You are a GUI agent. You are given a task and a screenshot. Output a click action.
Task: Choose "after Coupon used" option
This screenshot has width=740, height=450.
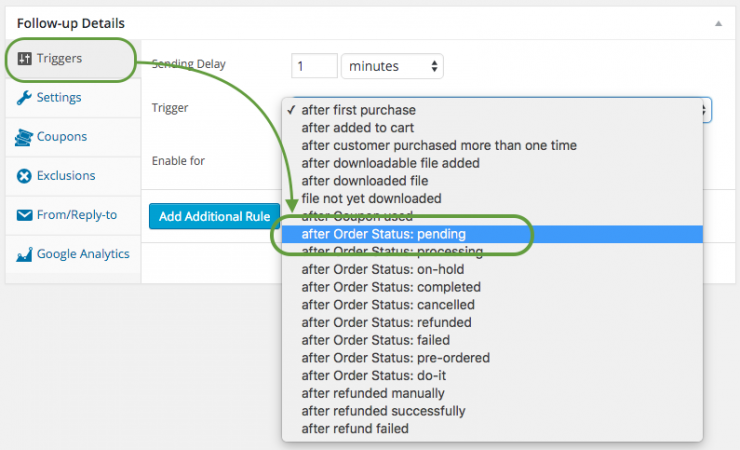coord(492,216)
